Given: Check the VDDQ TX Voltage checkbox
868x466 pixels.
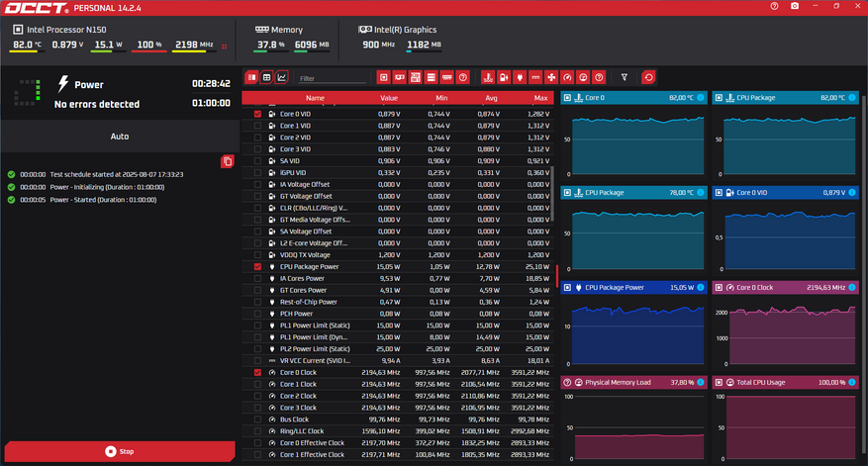Looking at the screenshot, I should coord(257,255).
